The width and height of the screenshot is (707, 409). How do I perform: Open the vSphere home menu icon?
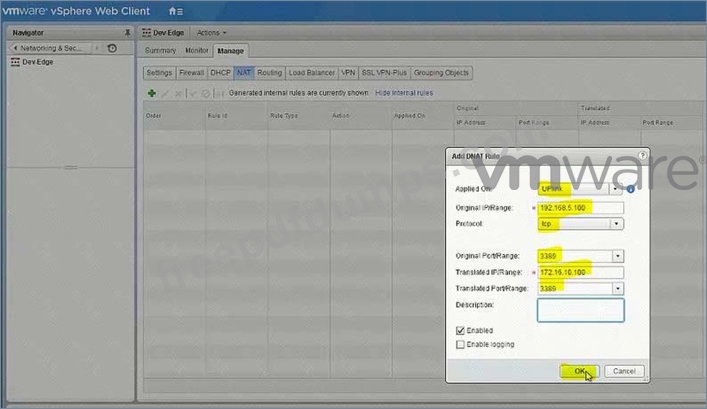(x=175, y=11)
